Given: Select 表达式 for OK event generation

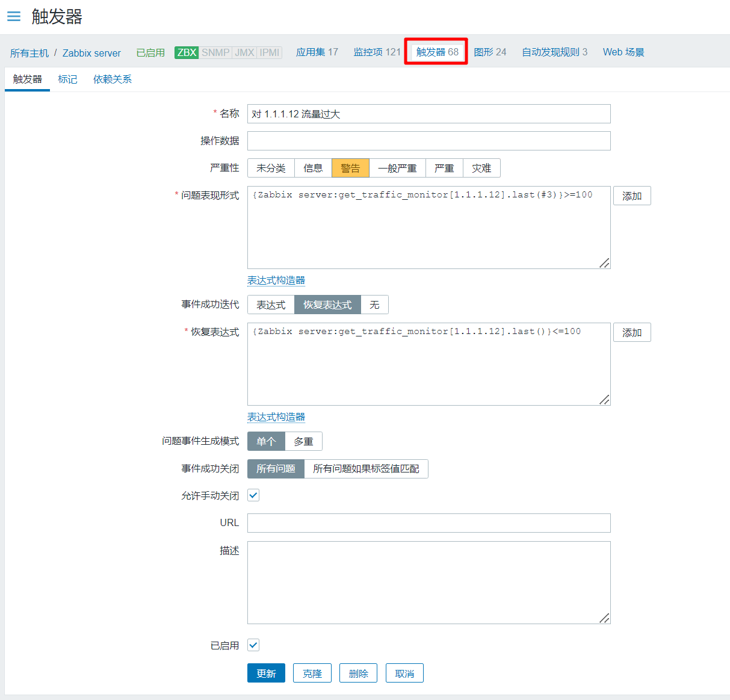Looking at the screenshot, I should click(x=271, y=305).
